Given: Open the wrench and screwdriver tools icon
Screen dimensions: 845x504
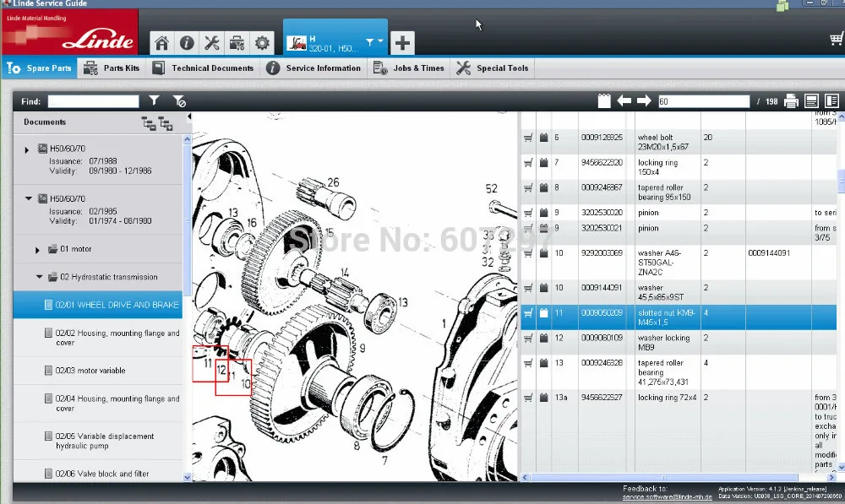Looking at the screenshot, I should [x=212, y=43].
